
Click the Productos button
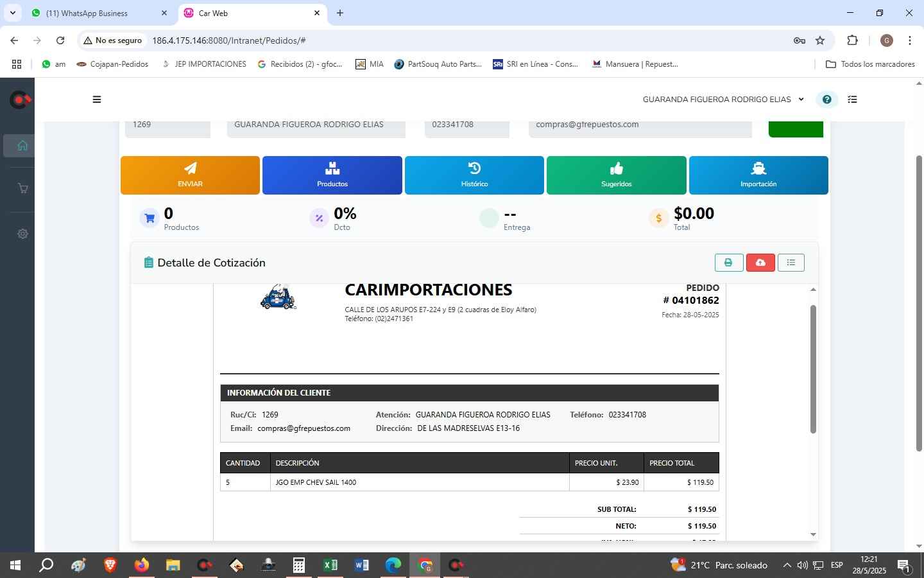pyautogui.click(x=332, y=175)
